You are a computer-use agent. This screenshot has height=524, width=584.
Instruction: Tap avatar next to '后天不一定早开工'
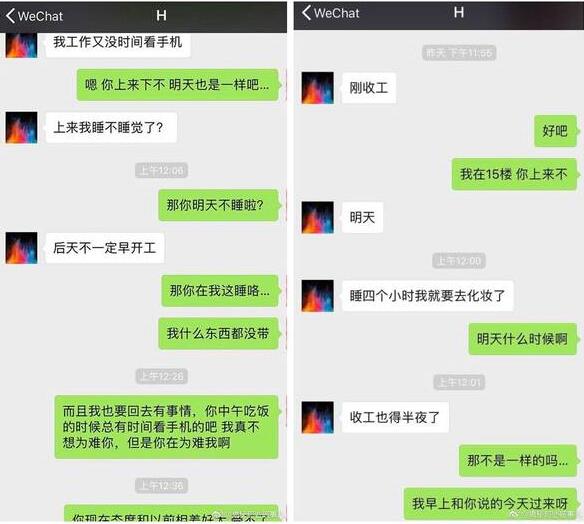pos(22,248)
